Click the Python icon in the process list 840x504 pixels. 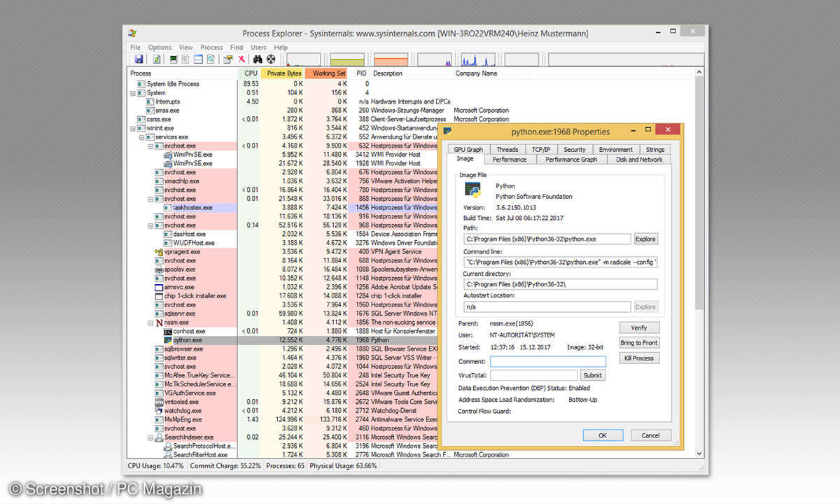pos(167,340)
